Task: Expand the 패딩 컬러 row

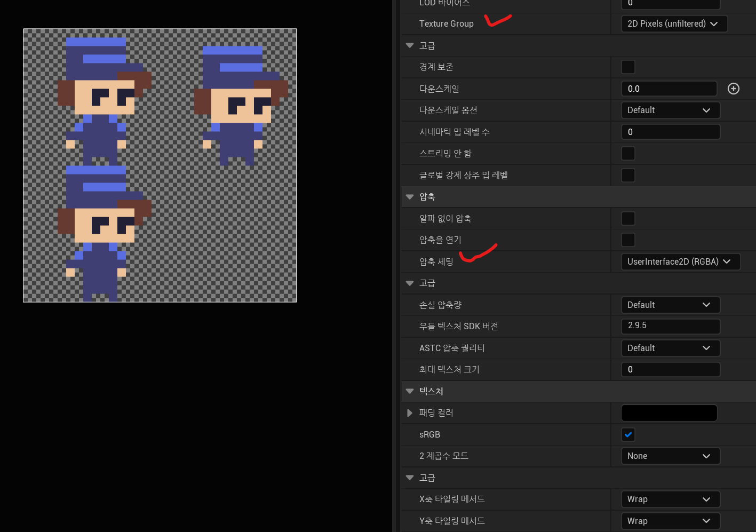Action: click(x=410, y=413)
